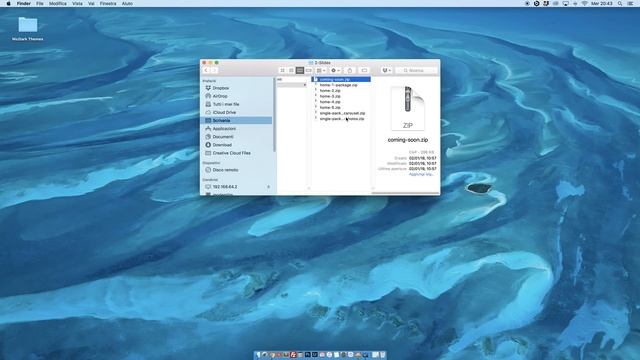Switch to list view in Finder toolbar
The image size is (640, 360).
click(291, 71)
